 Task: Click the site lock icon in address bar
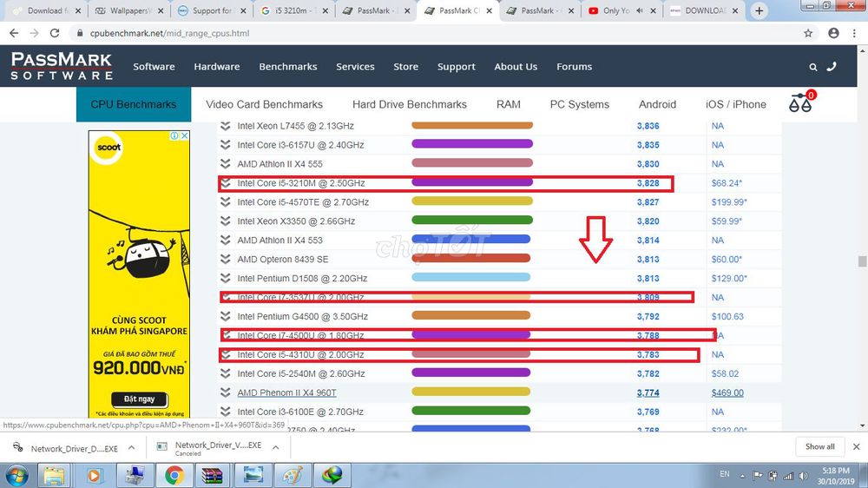pos(80,33)
